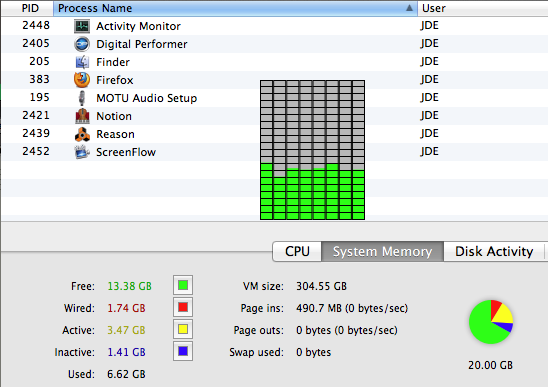The height and width of the screenshot is (387, 548).
Task: Select the Finder process icon
Action: pos(82,62)
